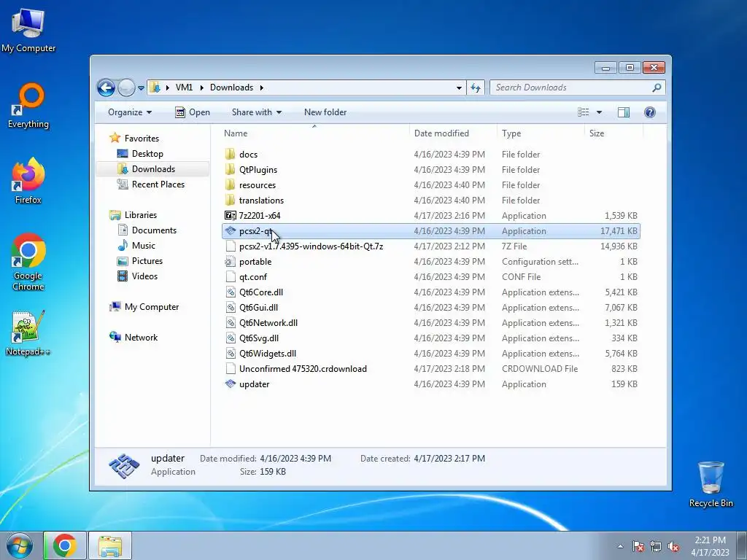Open the Organize dropdown menu
Image resolution: width=747 pixels, height=560 pixels.
tap(130, 112)
